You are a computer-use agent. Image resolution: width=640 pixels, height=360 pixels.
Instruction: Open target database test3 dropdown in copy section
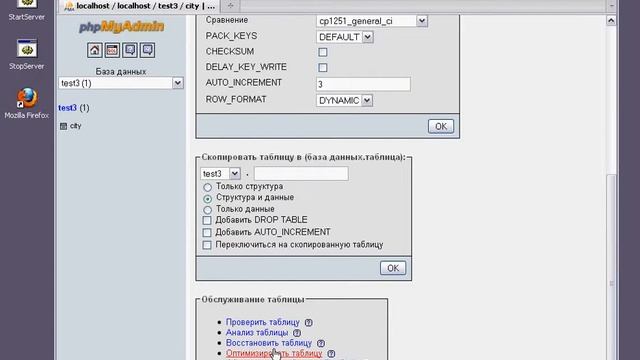(x=220, y=173)
